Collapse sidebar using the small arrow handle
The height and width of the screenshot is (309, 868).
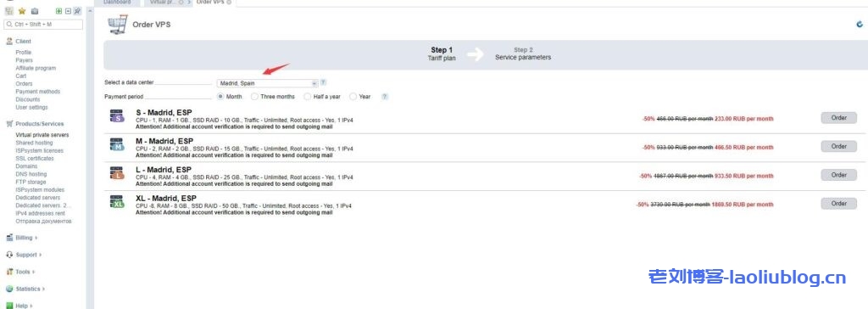tap(90, 10)
